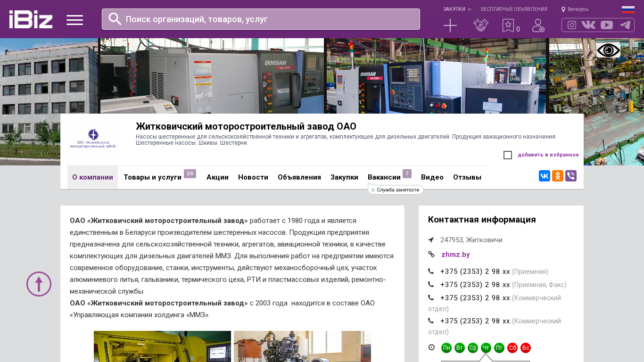Open the 'О компании' tab

click(x=92, y=177)
